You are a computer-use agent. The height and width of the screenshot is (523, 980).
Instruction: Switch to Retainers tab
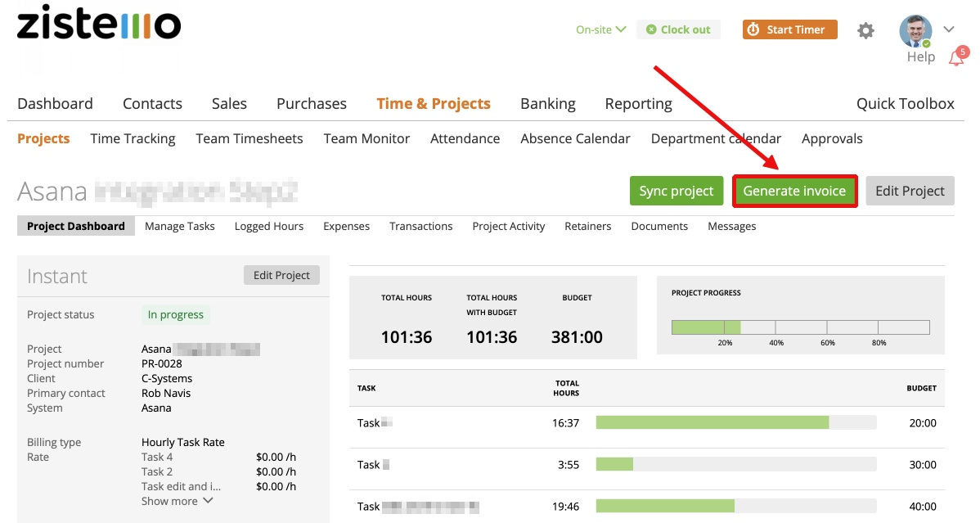click(x=587, y=227)
